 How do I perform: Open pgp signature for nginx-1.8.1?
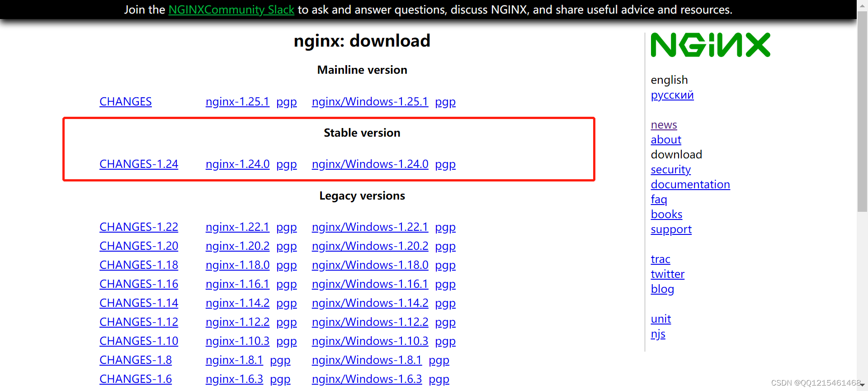click(280, 360)
